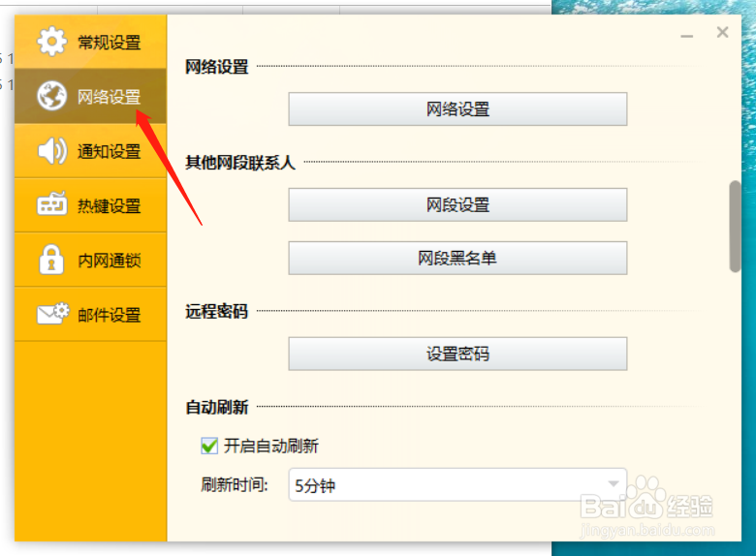Go to 热键设置 tab
The width and height of the screenshot is (756, 556).
[91, 205]
